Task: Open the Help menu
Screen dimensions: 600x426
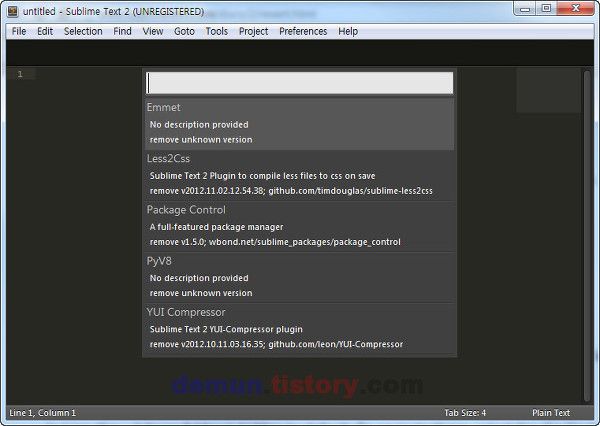Action: click(348, 31)
